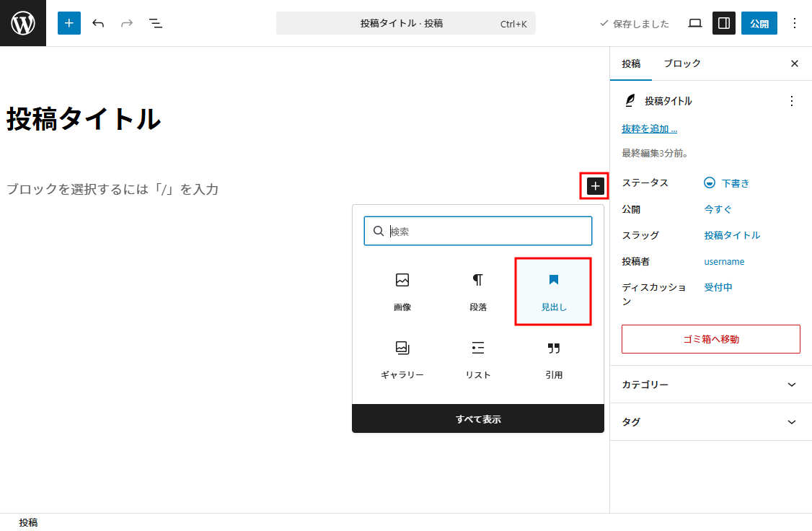This screenshot has height=531, width=812.
Task: Expand the カテゴリー panel
Action: (710, 385)
